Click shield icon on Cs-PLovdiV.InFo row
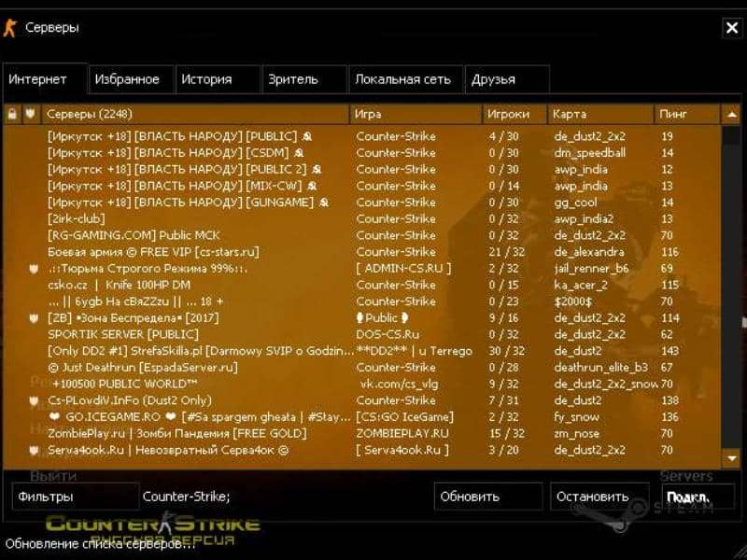 tap(34, 400)
